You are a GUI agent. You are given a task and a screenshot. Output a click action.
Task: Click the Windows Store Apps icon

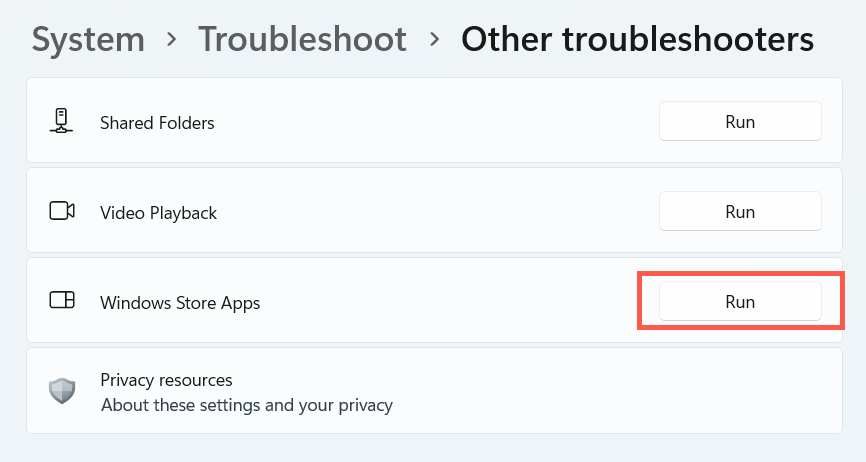click(62, 301)
